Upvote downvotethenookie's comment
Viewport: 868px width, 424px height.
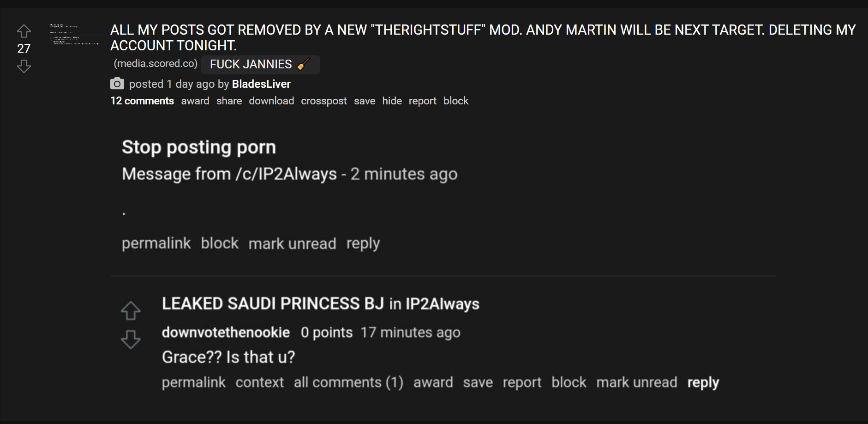click(x=131, y=311)
